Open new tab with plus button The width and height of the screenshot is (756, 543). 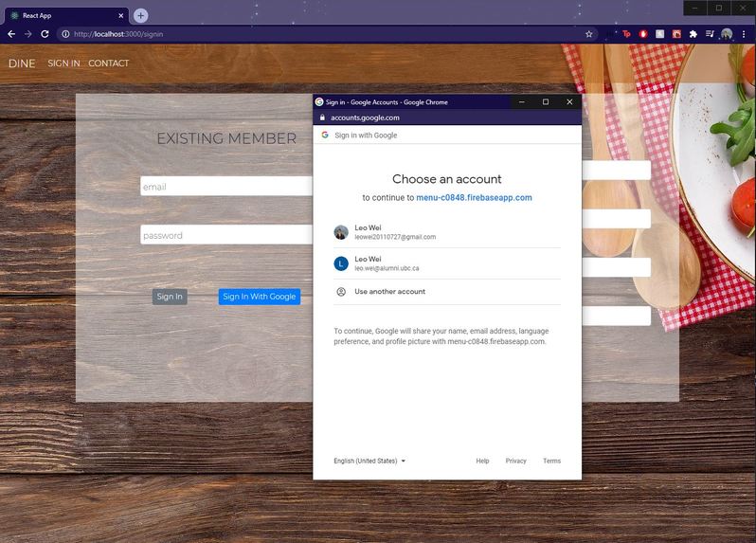tap(140, 15)
